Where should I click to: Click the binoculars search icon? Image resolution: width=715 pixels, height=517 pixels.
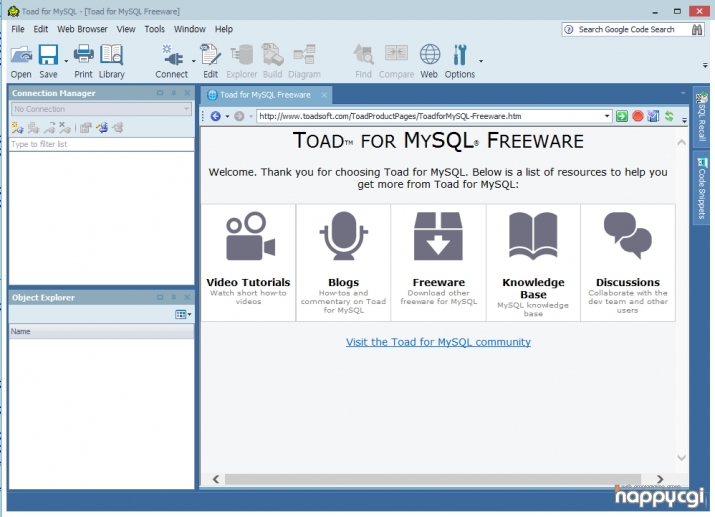pyautogui.click(x=697, y=30)
